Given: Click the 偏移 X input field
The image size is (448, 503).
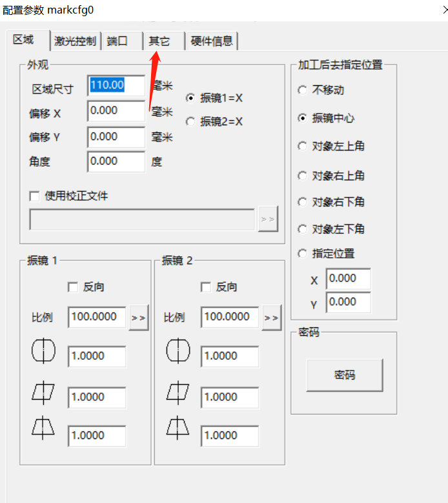Looking at the screenshot, I should coord(116,110).
